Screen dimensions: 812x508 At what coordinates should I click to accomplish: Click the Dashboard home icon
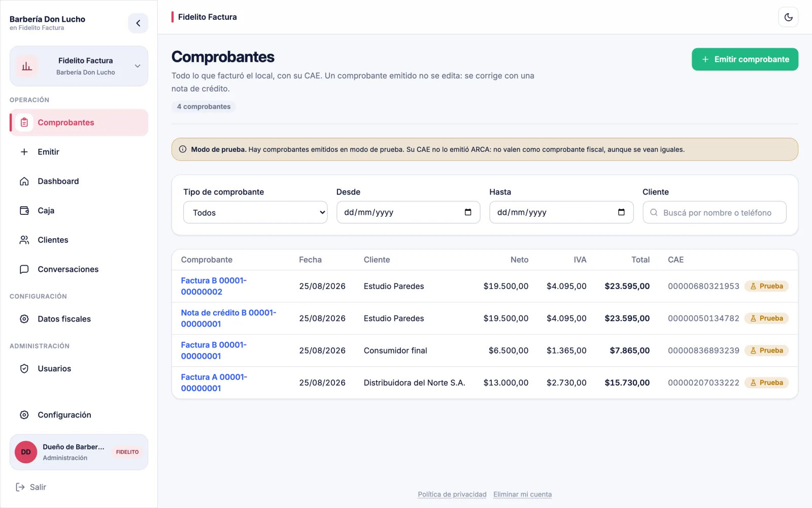(x=24, y=181)
